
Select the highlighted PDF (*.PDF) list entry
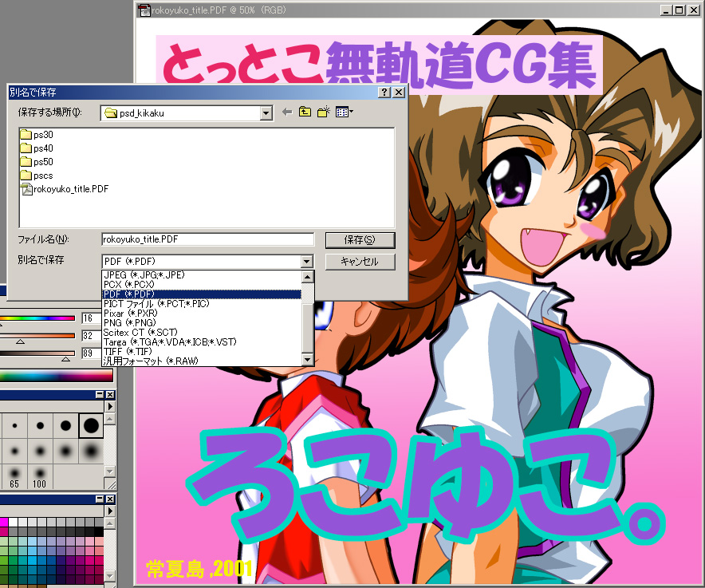pos(202,294)
